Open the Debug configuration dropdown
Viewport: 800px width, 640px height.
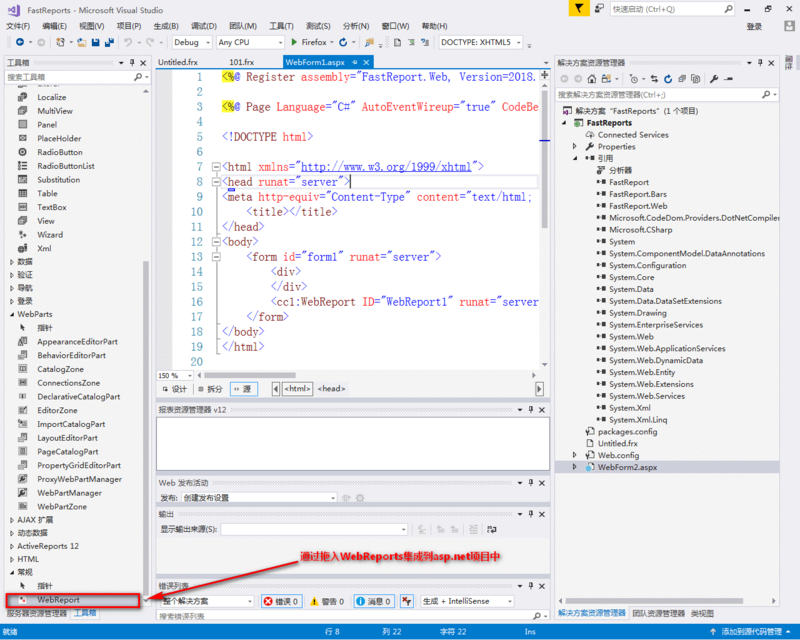pyautogui.click(x=192, y=42)
